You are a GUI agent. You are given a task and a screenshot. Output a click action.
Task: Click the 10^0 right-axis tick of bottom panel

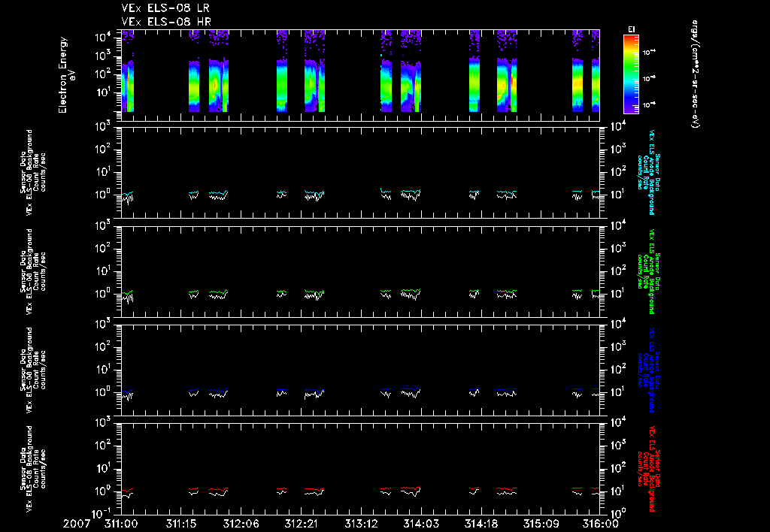tap(617, 513)
